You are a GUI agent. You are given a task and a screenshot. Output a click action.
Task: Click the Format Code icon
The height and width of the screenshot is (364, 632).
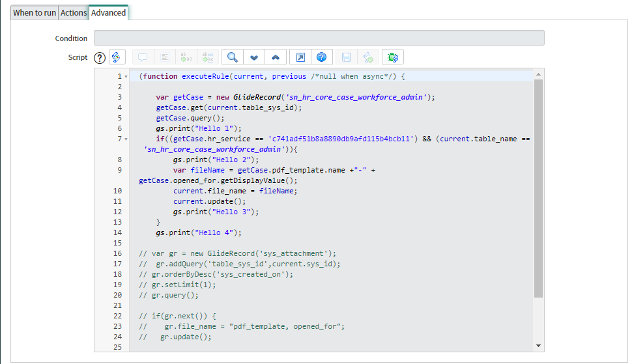pos(164,57)
